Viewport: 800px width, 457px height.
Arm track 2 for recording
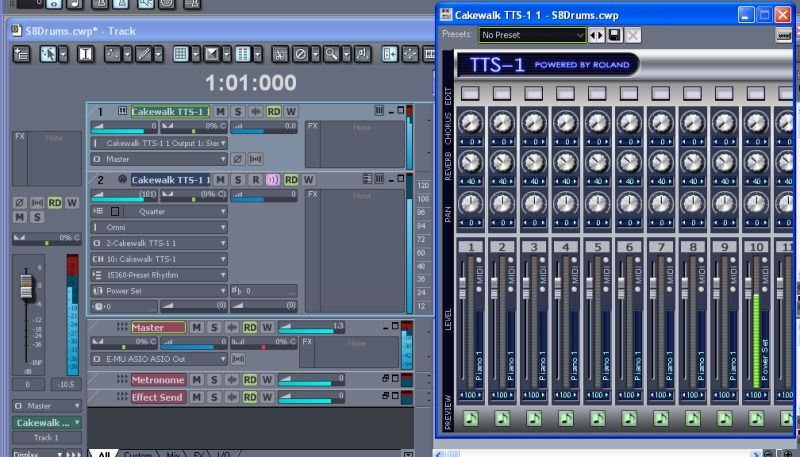pos(255,180)
